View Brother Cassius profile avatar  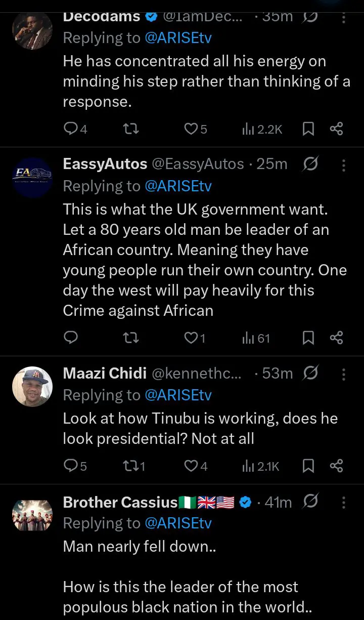32,515
